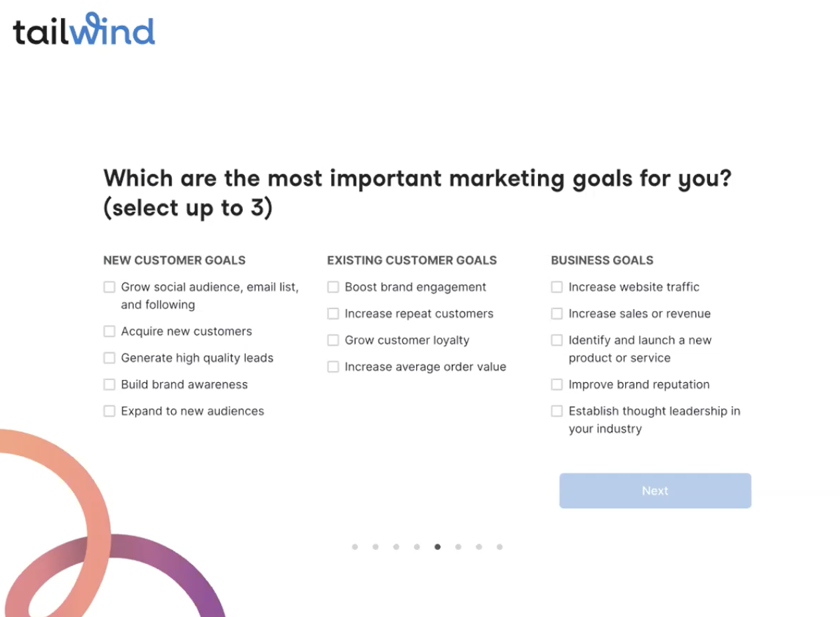Check Expand to new audiences
The width and height of the screenshot is (840, 617).
pyautogui.click(x=109, y=411)
